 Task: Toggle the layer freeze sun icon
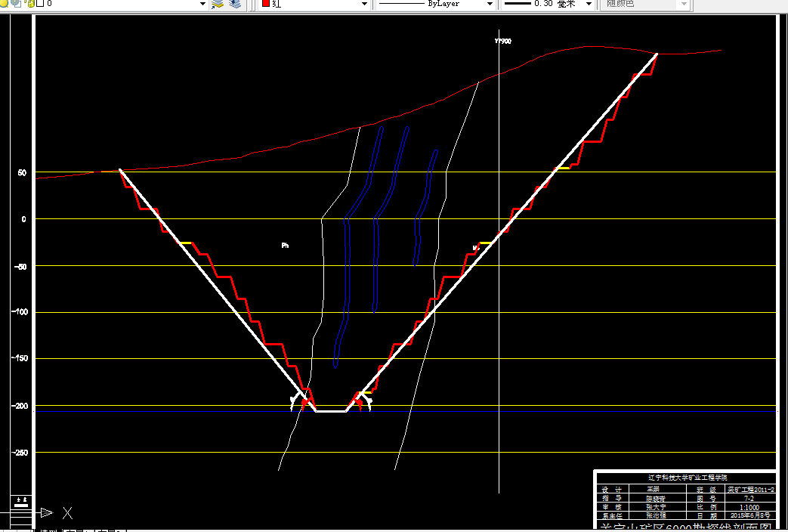coord(16,3)
